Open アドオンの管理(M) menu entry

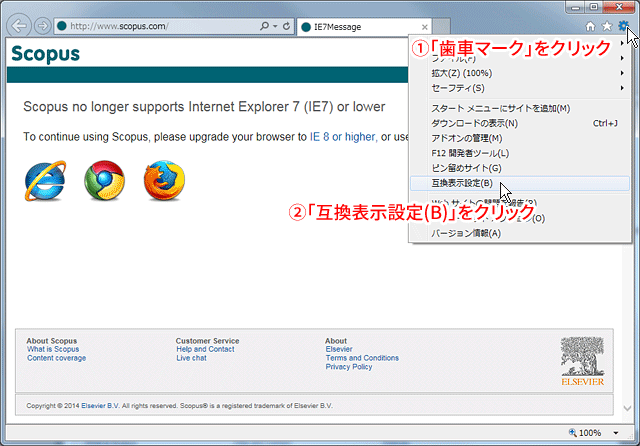(520, 138)
